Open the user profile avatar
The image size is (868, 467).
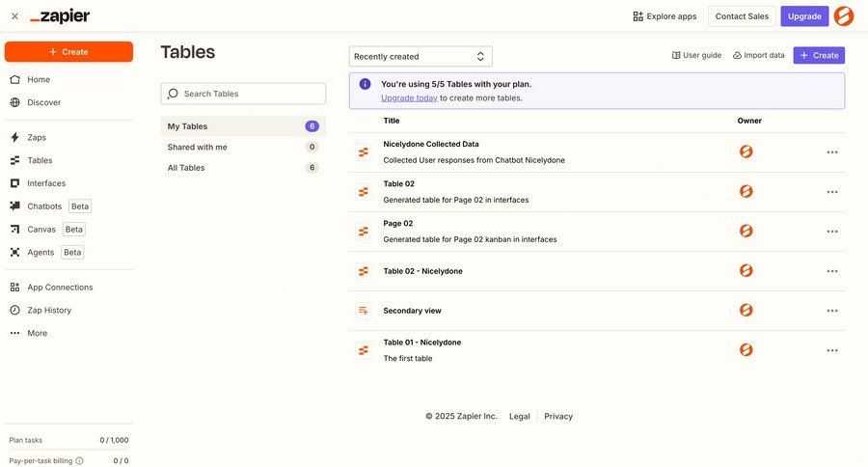pyautogui.click(x=844, y=16)
